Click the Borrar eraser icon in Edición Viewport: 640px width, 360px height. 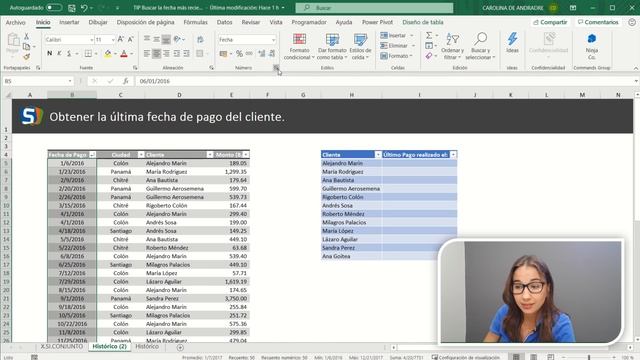pos(429,56)
